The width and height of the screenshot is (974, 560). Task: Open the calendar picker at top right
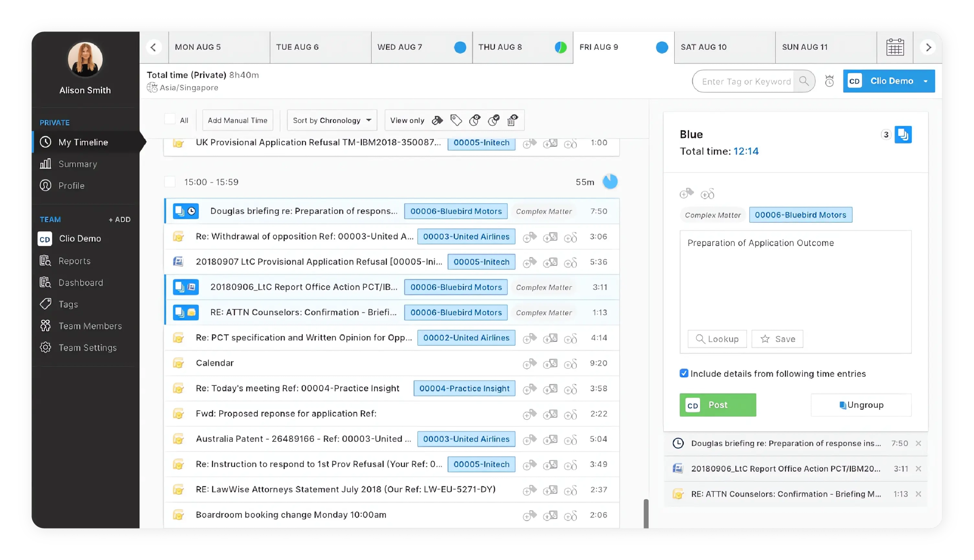click(895, 47)
